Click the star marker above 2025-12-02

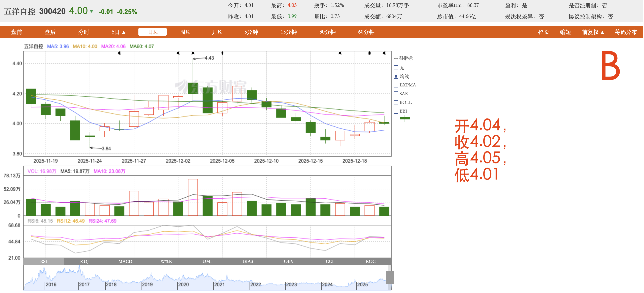pos(178,53)
